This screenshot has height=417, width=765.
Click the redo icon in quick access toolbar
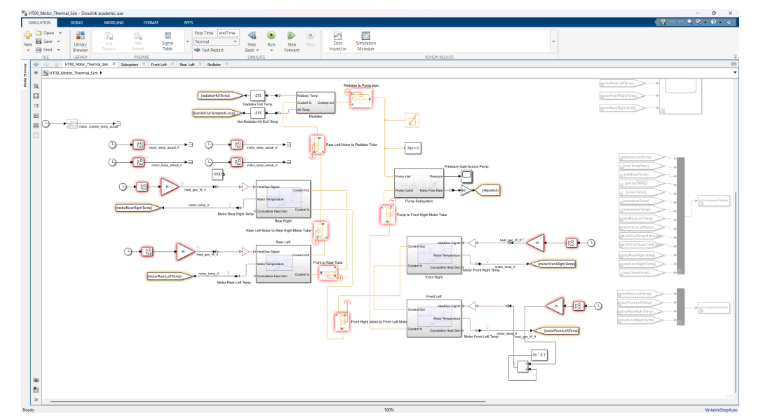(681, 22)
